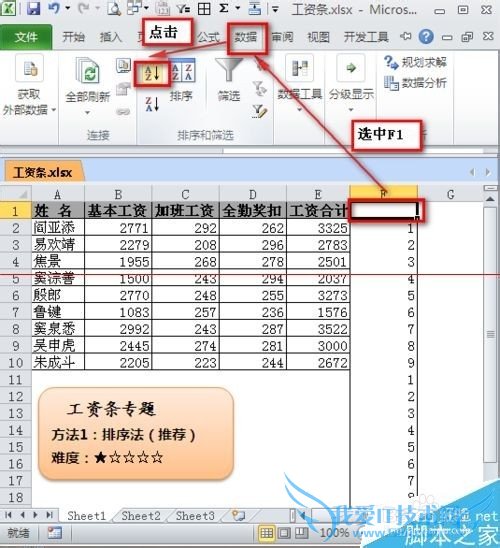Click the 筛选 funnel filter button
Screen dimensions: 500x548
pos(229,80)
